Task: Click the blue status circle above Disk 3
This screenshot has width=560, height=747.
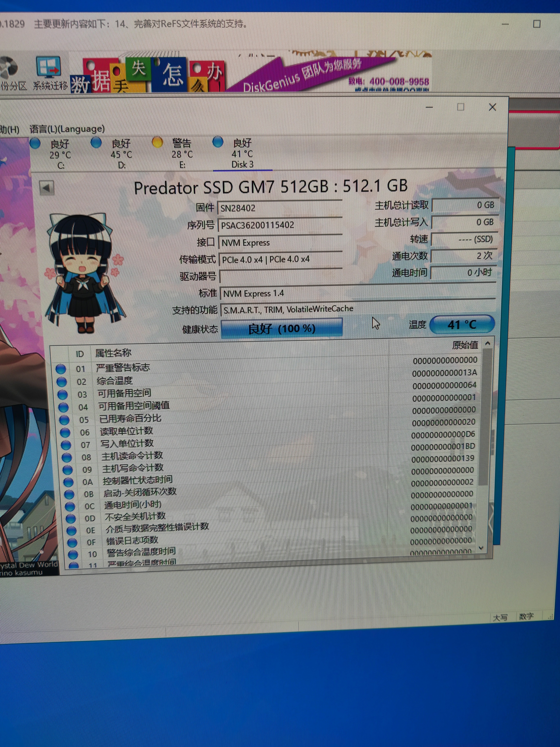Action: pos(218,142)
